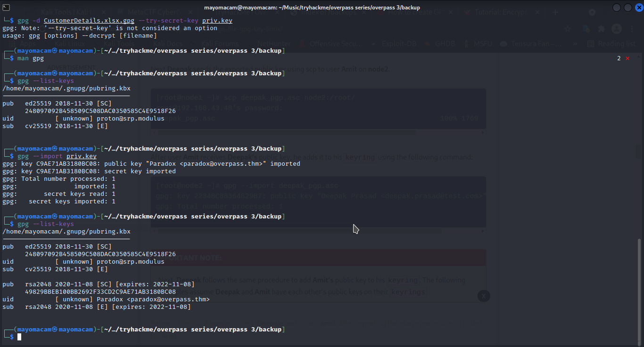644x347 pixels.
Task: Open a new tab with the browser plus button
Action: pyautogui.click(x=555, y=12)
